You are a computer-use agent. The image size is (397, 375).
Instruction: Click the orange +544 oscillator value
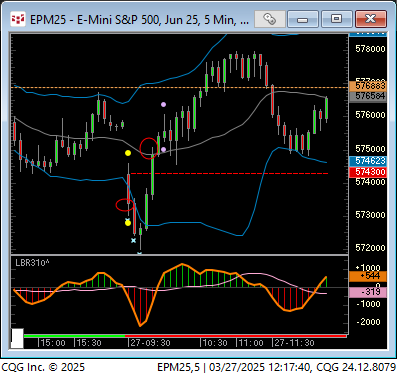tap(368, 276)
